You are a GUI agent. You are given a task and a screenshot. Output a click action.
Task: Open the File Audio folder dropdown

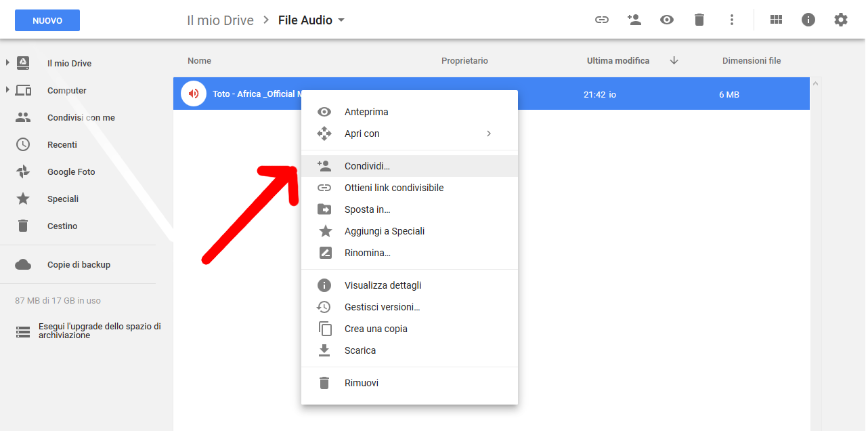[341, 20]
